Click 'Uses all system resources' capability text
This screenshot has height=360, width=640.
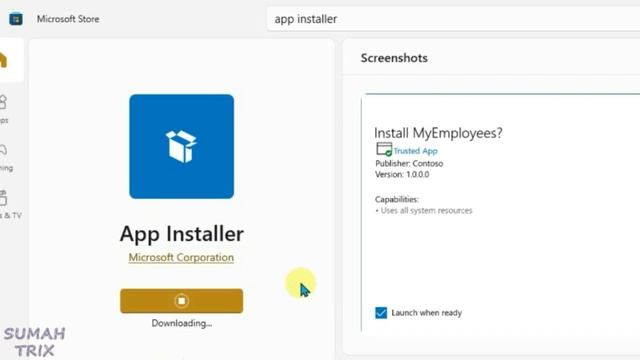[x=426, y=211]
